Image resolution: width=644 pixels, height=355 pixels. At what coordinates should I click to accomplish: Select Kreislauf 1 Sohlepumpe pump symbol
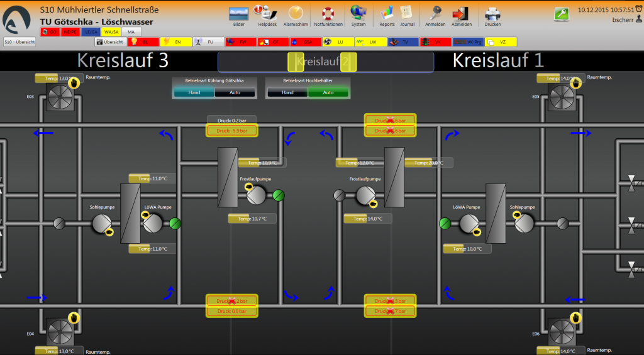coord(524,224)
